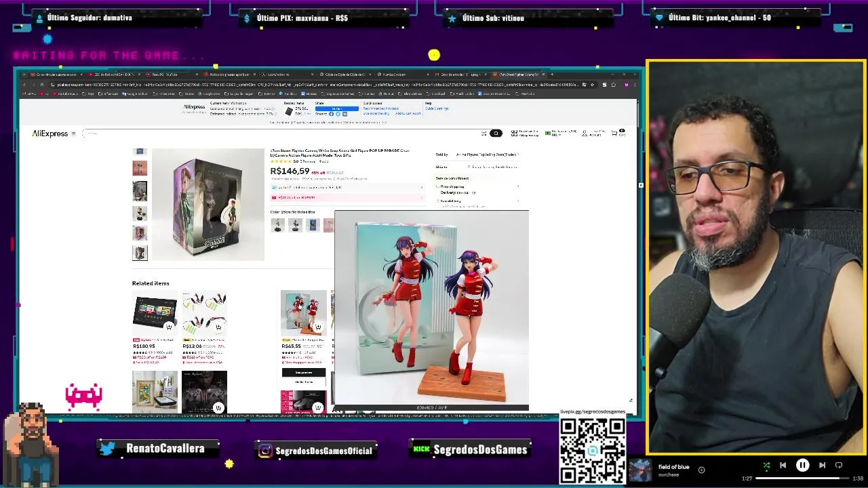The height and width of the screenshot is (488, 868).
Task: Click Instagram handle SegredosDosGamesOficial
Action: [x=324, y=451]
